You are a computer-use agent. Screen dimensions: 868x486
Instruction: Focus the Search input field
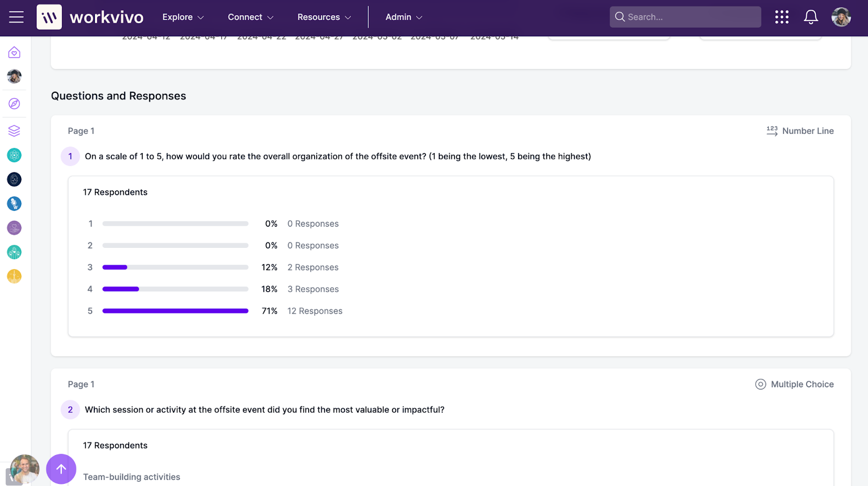[x=685, y=17]
